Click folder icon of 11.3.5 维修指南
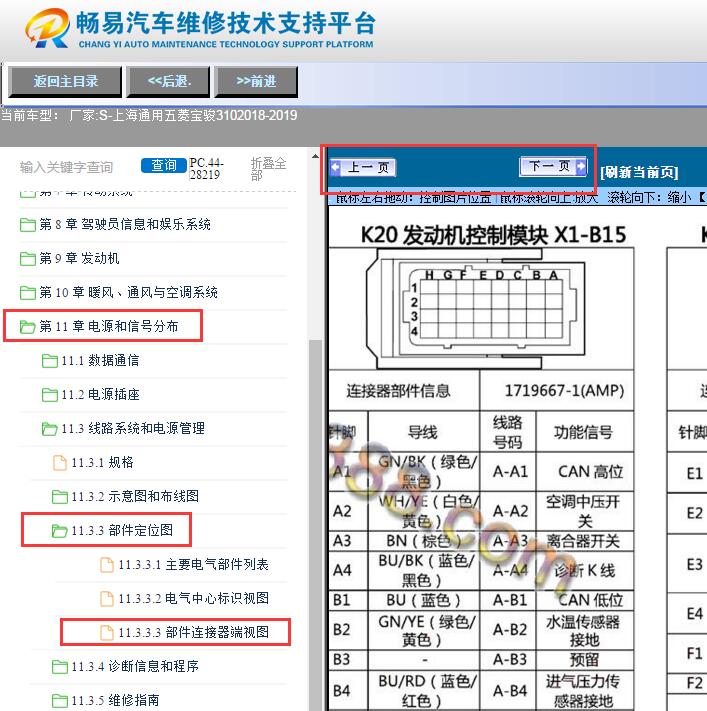 60,701
